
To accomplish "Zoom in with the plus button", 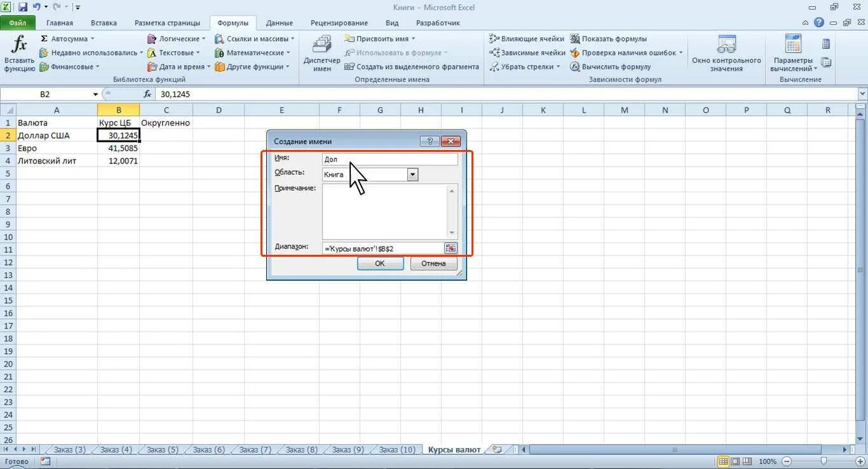I will (861, 461).
